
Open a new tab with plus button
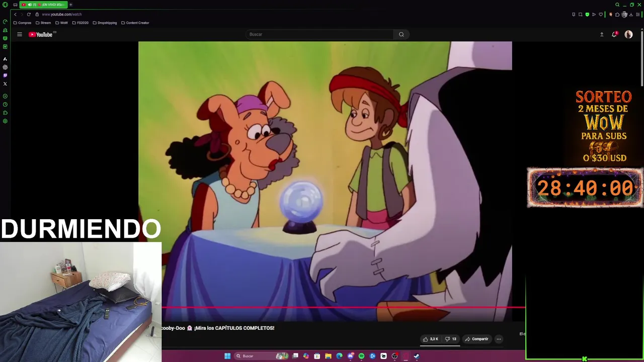click(71, 5)
